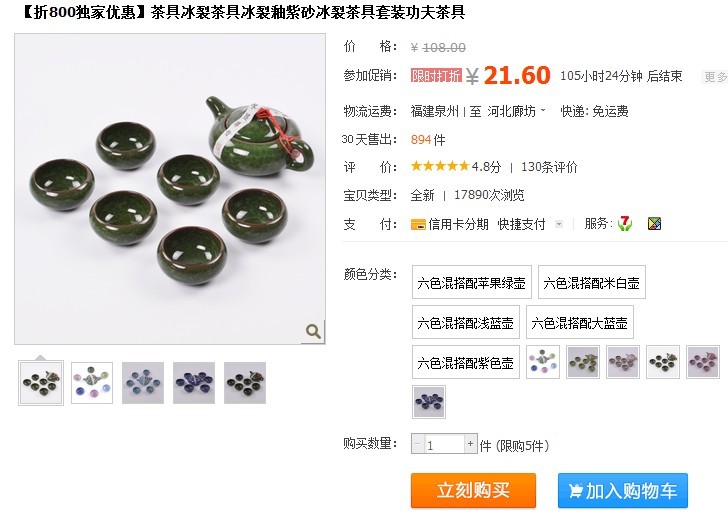Viewport: 728px width, 517px height.
Task: Select the fourth dark blue gallery thumbnail
Action: [194, 383]
